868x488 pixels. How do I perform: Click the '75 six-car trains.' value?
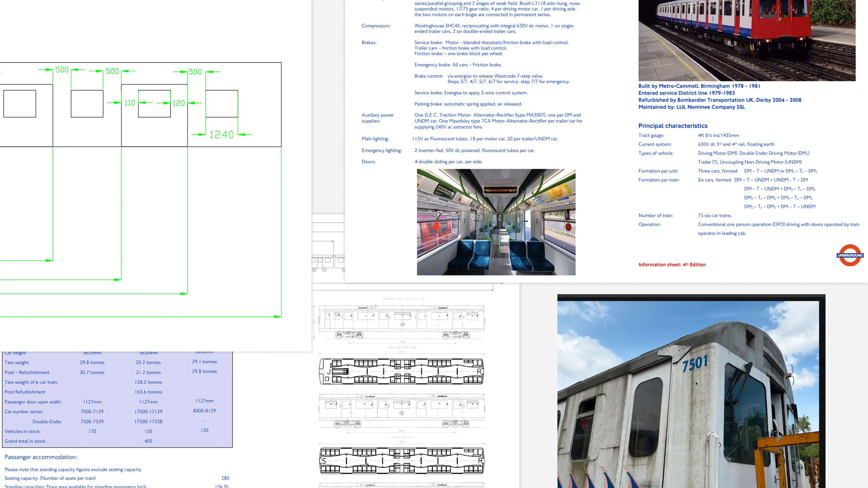click(x=715, y=216)
